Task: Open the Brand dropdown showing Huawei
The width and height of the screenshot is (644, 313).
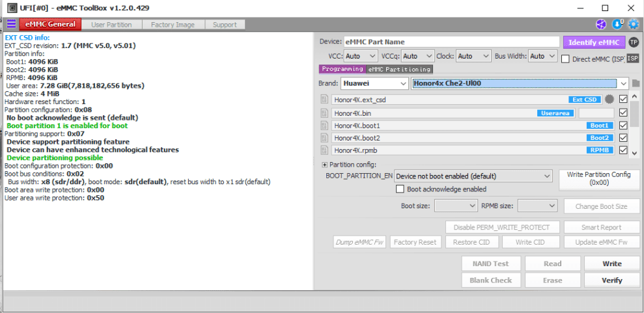Action: coord(374,83)
